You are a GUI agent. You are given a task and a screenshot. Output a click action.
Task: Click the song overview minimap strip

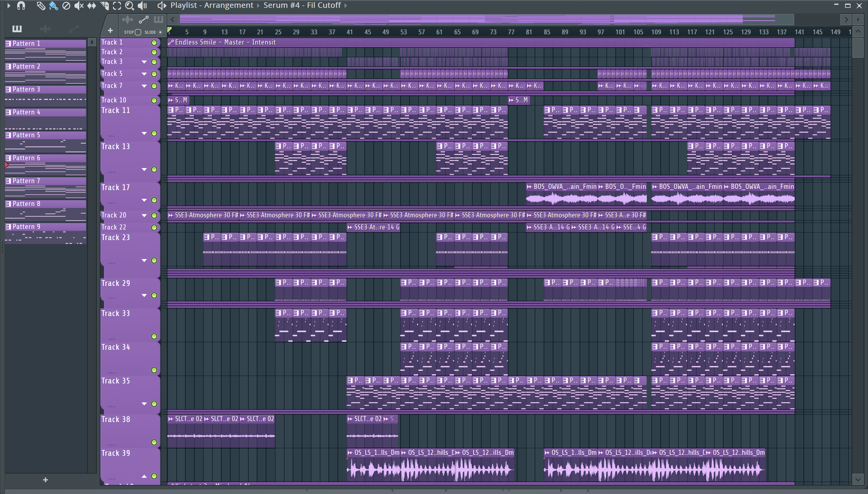(487, 19)
